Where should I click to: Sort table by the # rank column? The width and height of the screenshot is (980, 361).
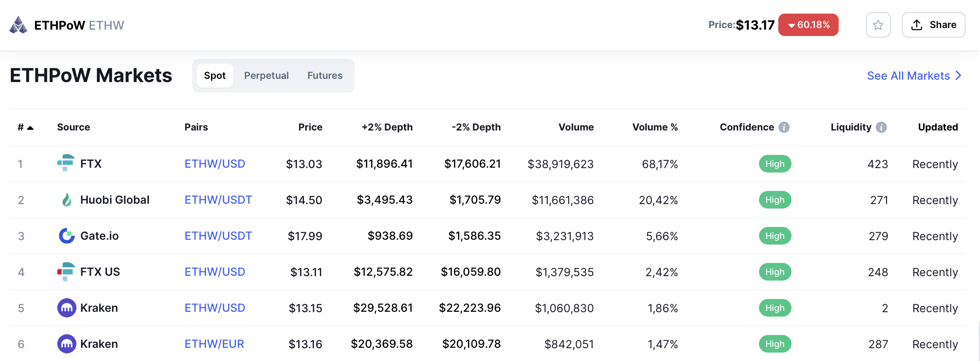[x=25, y=127]
